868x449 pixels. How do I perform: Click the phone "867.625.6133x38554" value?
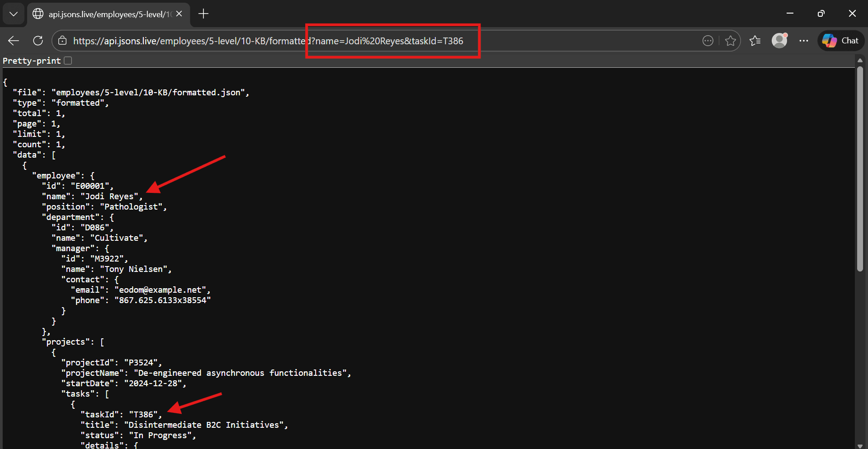[163, 300]
